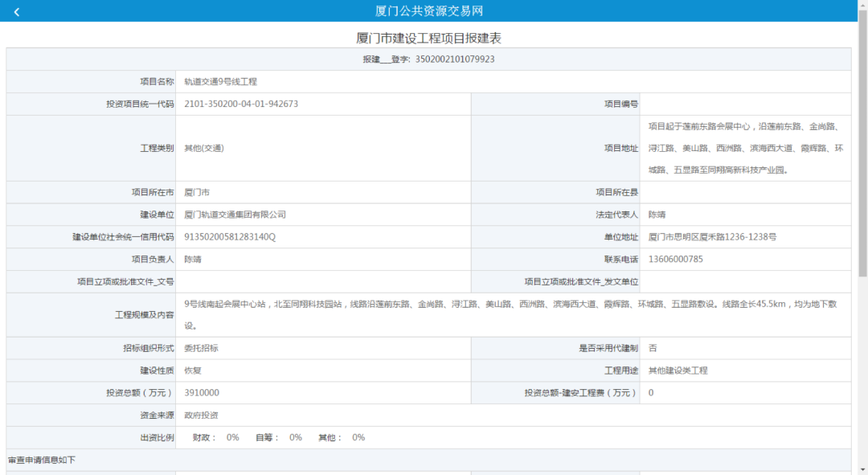The width and height of the screenshot is (868, 475).
Task: Click the project address description text
Action: point(746,149)
